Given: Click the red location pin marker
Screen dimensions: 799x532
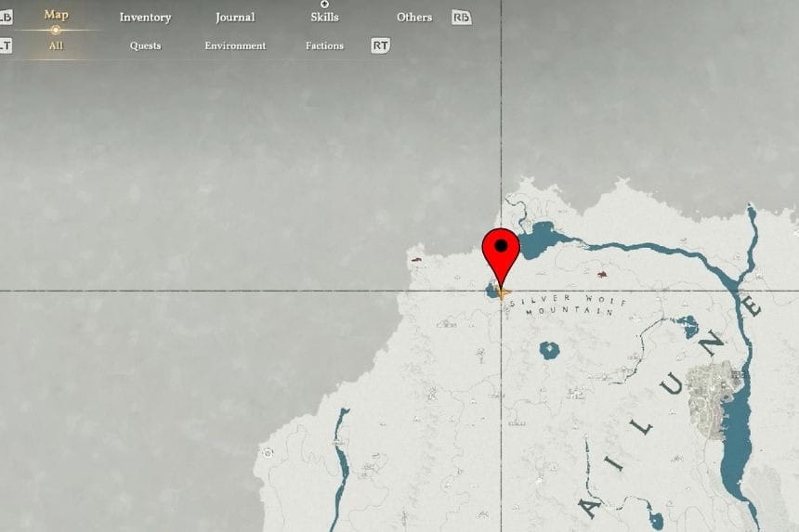Looking at the screenshot, I should [501, 251].
